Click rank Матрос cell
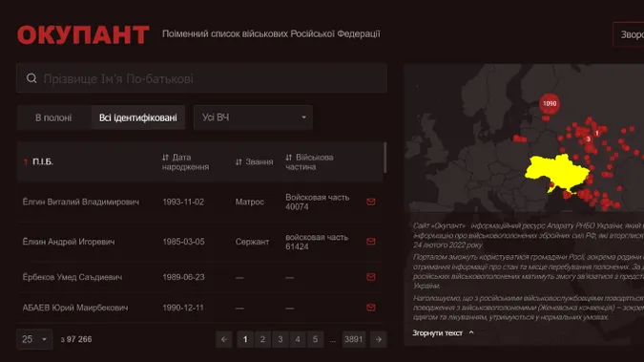 tap(250, 202)
